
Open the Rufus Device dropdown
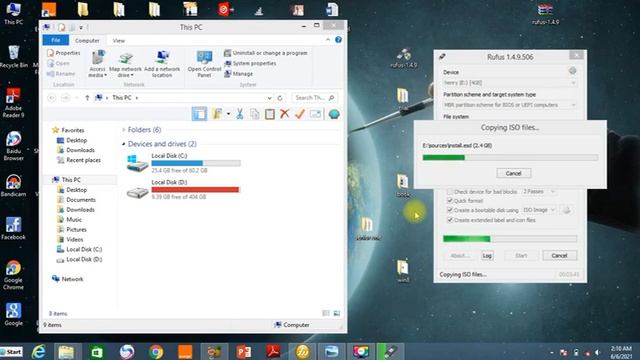coord(510,83)
